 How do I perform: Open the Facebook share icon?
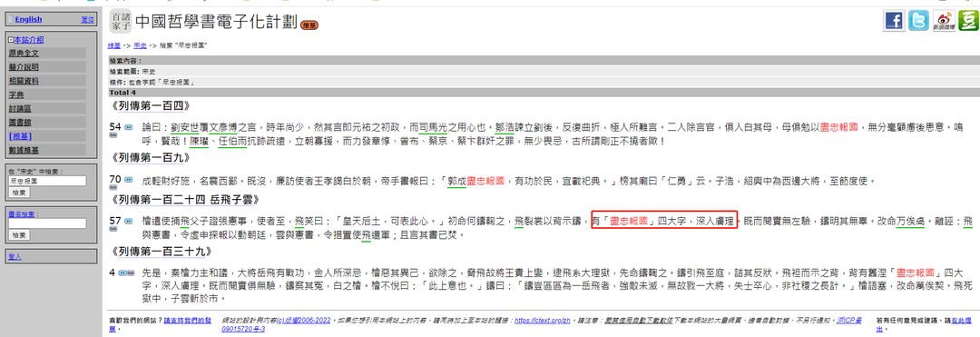click(894, 21)
